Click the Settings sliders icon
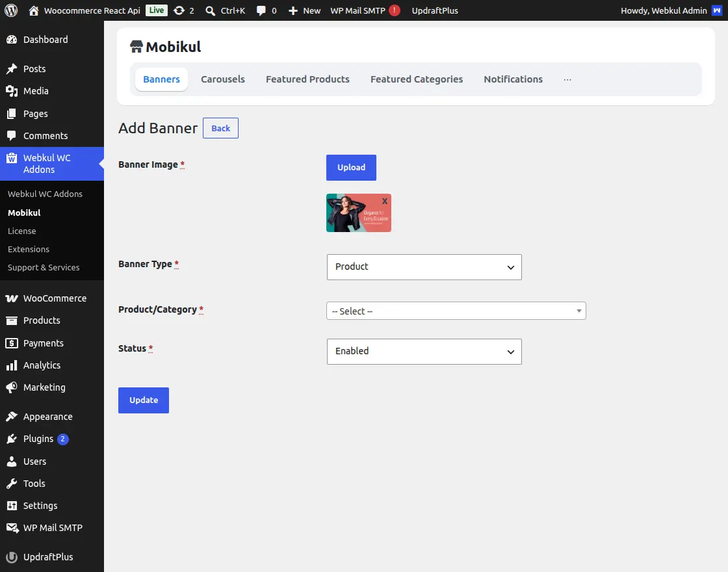Screen dimensions: 728x572 (x=12, y=506)
